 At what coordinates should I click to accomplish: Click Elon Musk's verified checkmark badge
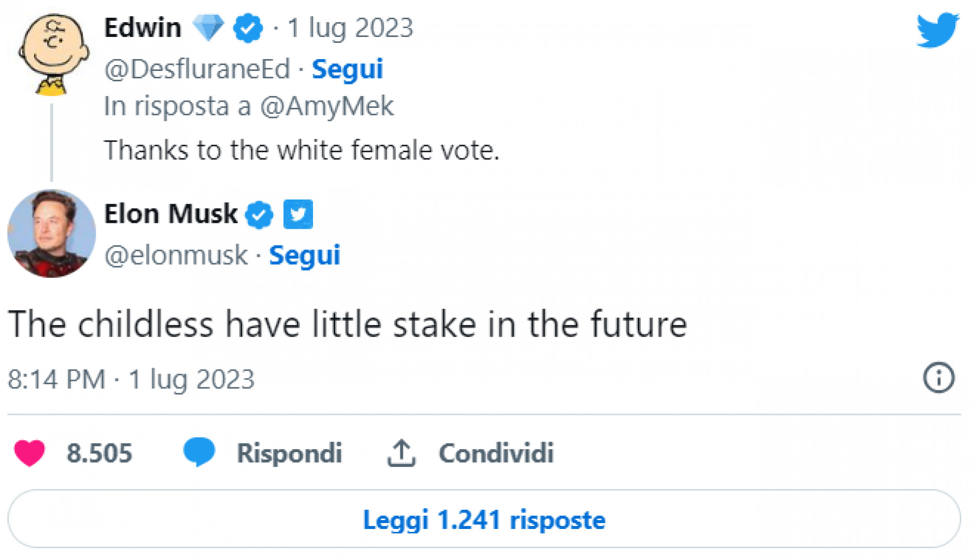(259, 214)
